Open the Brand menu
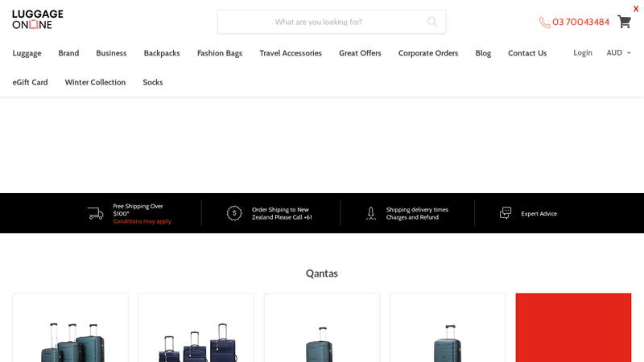Screen dimensions: 644x362 pyautogui.click(x=68, y=53)
